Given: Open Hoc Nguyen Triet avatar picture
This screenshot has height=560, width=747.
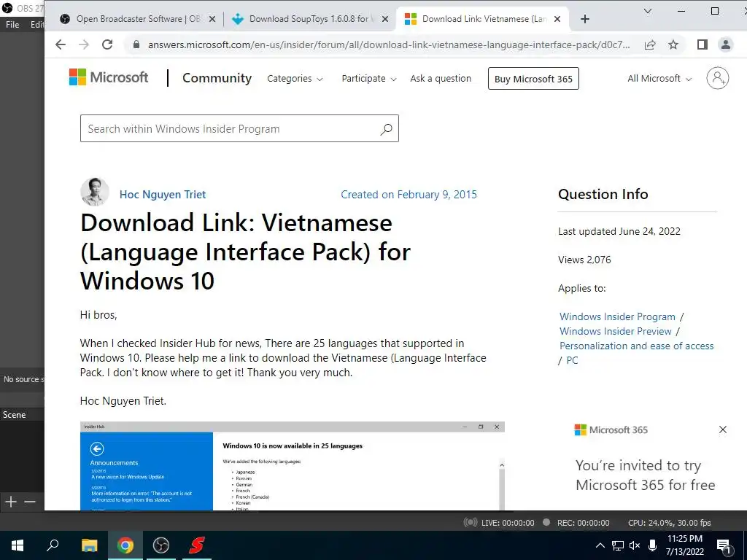Looking at the screenshot, I should pos(95,192).
